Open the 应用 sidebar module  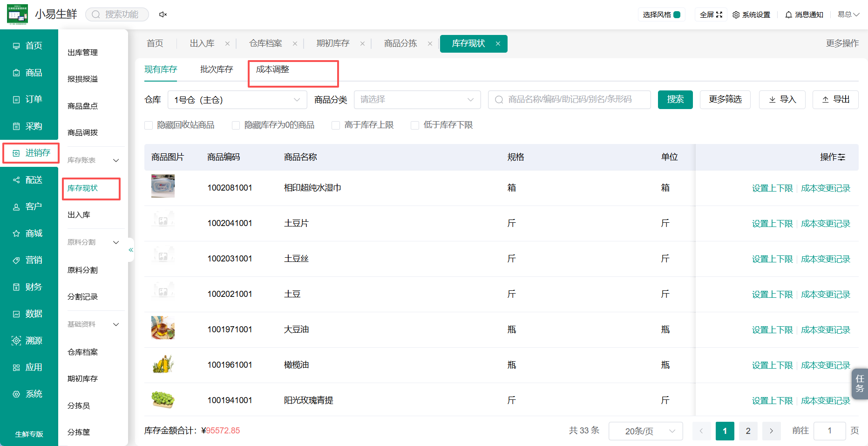pyautogui.click(x=29, y=367)
